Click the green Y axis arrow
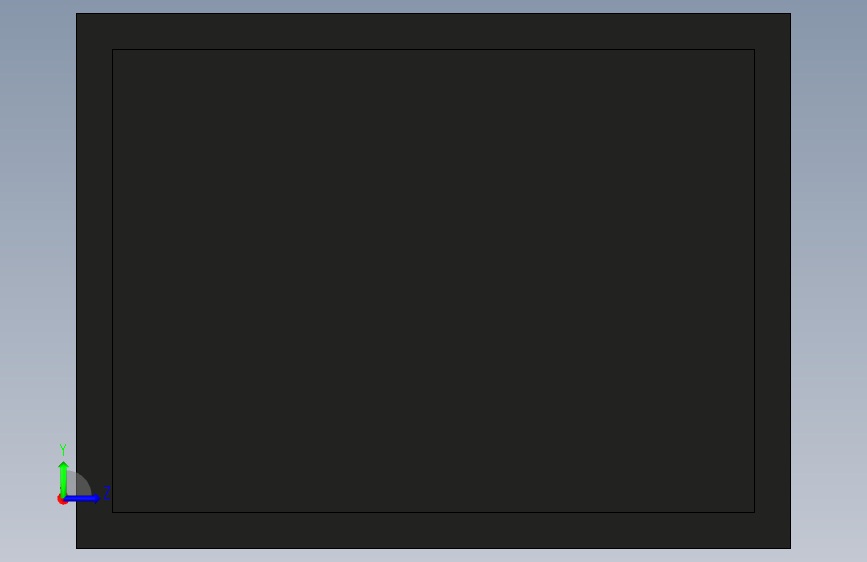Screen dimensions: 867x562 (x=64, y=478)
